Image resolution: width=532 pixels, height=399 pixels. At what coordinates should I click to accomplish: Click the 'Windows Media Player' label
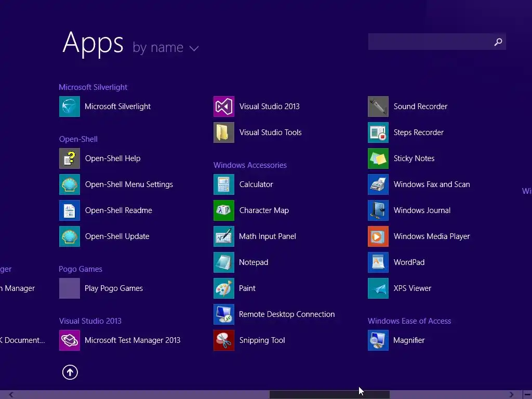click(x=432, y=236)
